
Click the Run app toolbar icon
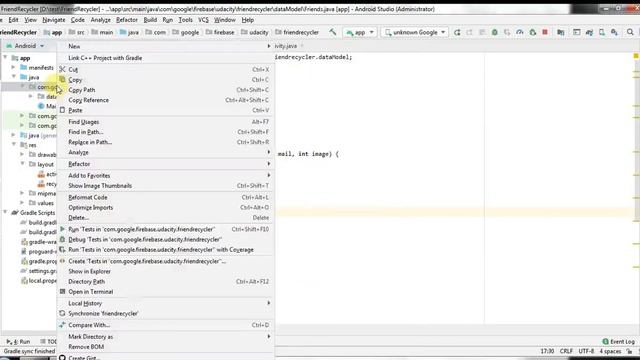(x=457, y=32)
